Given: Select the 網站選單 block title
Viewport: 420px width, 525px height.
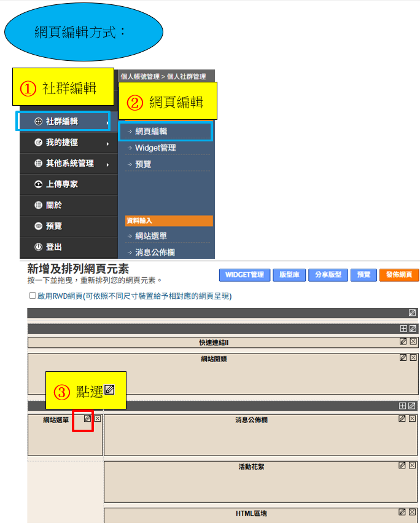Looking at the screenshot, I should 56,420.
